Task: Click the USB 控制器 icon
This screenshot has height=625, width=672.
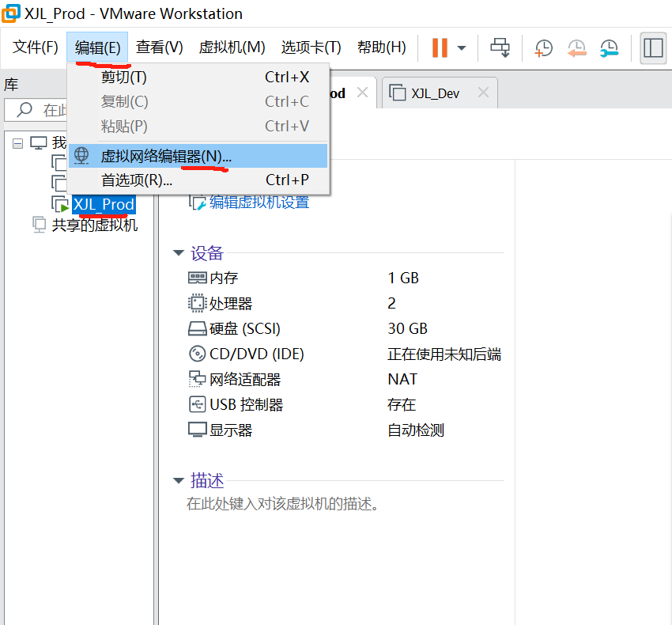Action: pos(197,404)
